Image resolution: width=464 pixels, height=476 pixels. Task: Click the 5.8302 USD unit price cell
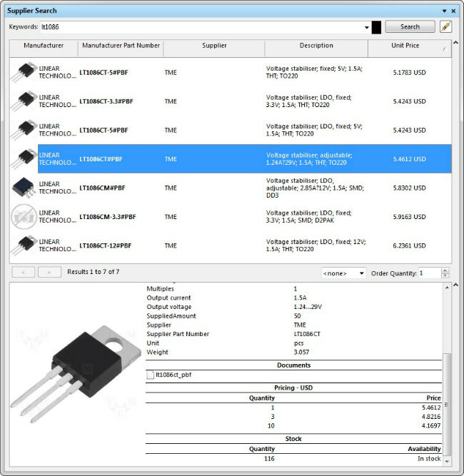point(409,188)
